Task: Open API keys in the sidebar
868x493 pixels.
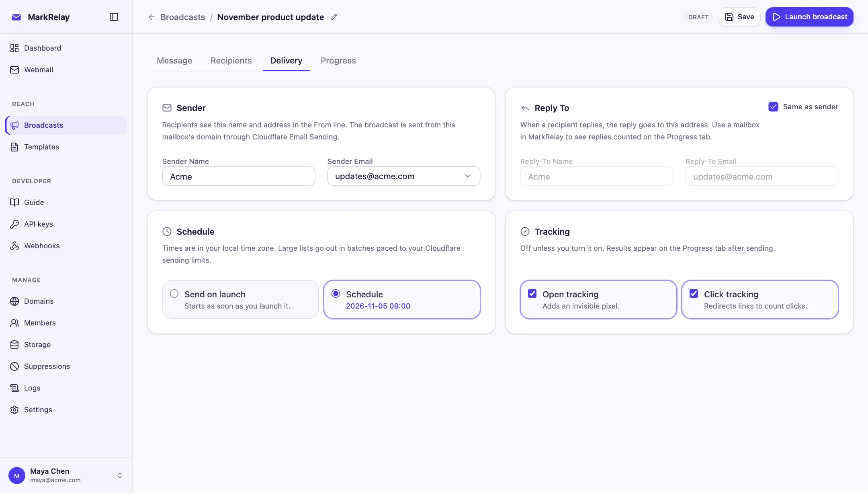Action: (x=66, y=224)
